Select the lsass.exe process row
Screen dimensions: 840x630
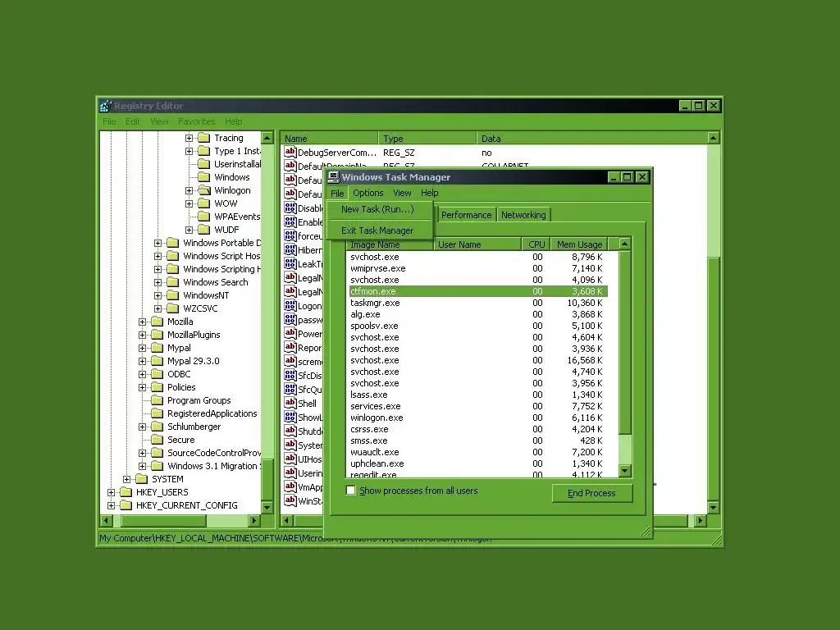click(478, 395)
